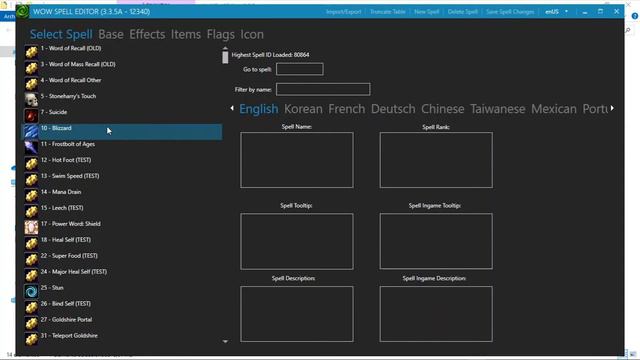640x360 pixels.
Task: Click the WoW Spell Editor app logo
Action: tap(22, 11)
